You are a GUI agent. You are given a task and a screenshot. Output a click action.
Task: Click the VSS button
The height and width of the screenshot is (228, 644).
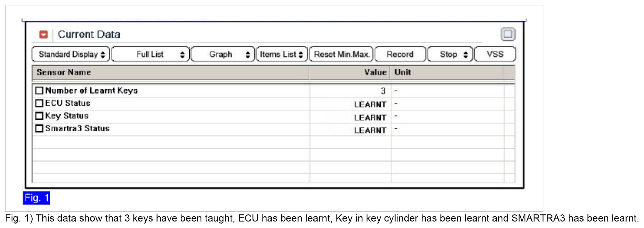coord(495,54)
